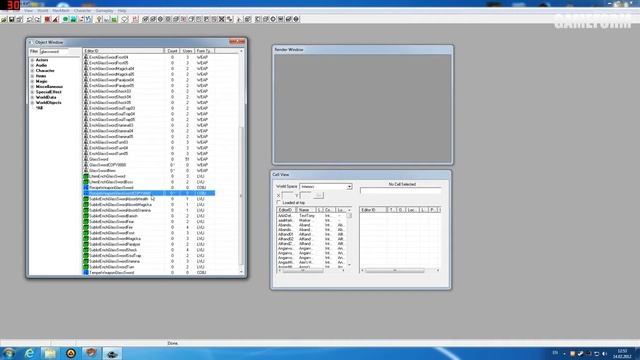640x360 pixels.
Task: Sort the list by Count column header
Action: point(172,51)
